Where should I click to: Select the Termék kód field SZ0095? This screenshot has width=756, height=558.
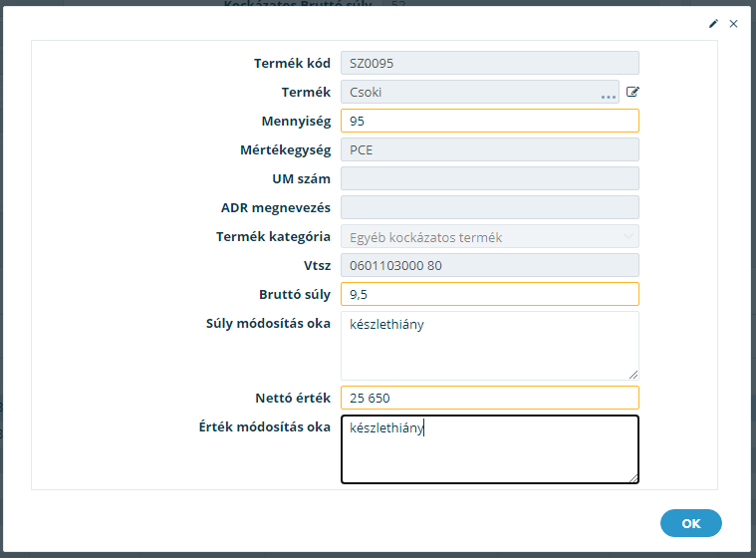(490, 63)
